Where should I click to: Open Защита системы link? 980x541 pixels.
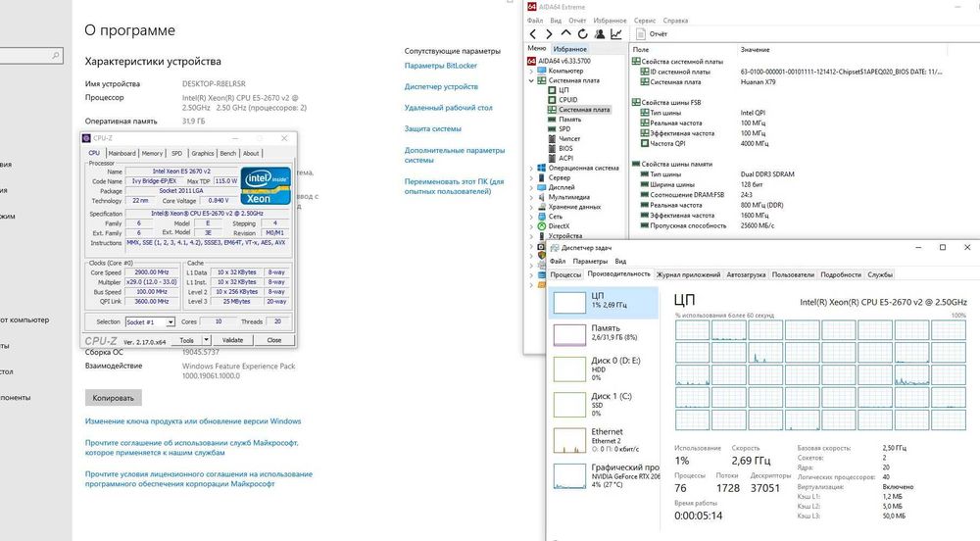tap(432, 128)
